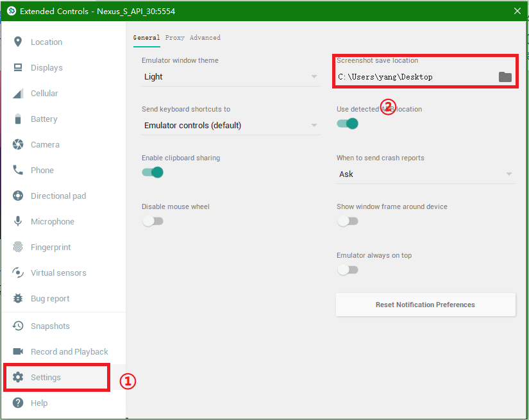Viewport: 529px width, 420px height.
Task: Open the Help section label
Action: 39,403
